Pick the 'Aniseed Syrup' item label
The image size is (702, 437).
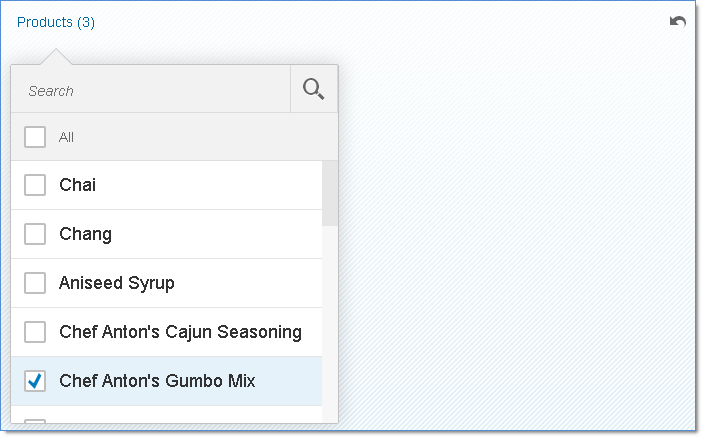pos(117,283)
